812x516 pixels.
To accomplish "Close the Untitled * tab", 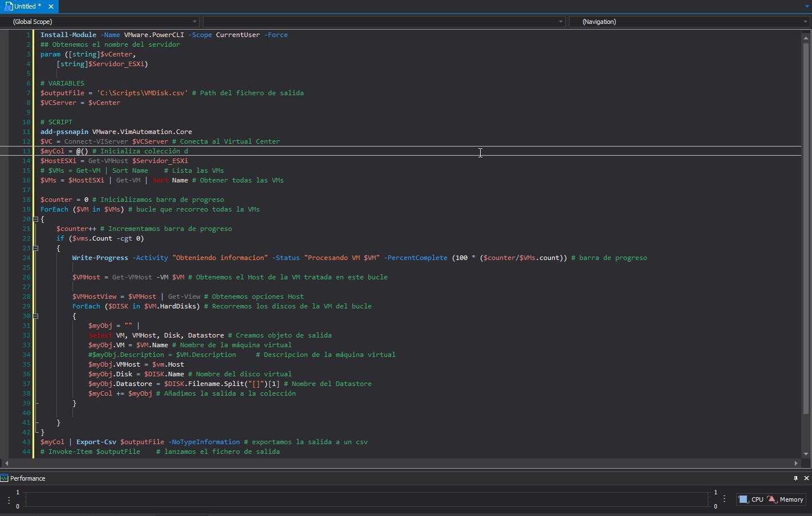I will click(51, 6).
